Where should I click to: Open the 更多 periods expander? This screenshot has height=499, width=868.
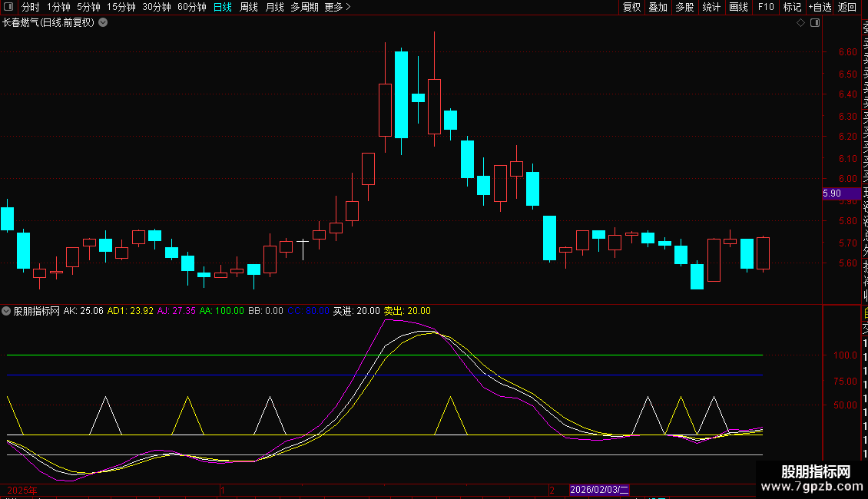[x=337, y=7]
